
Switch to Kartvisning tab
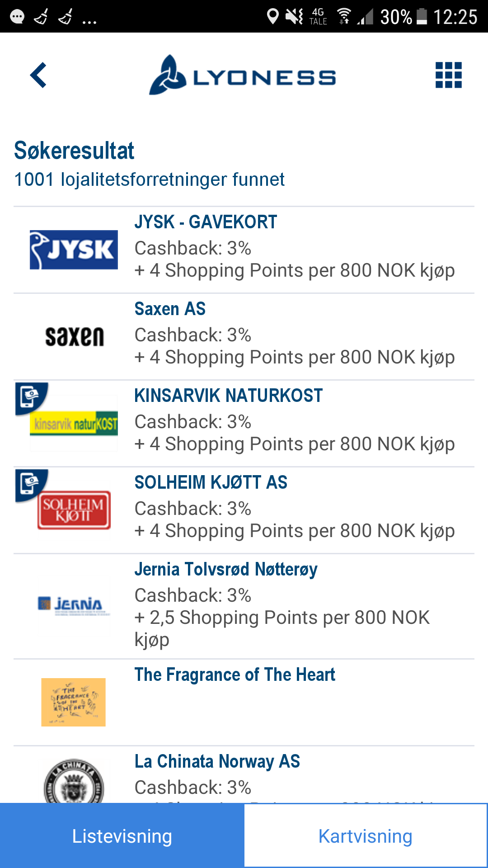click(366, 836)
